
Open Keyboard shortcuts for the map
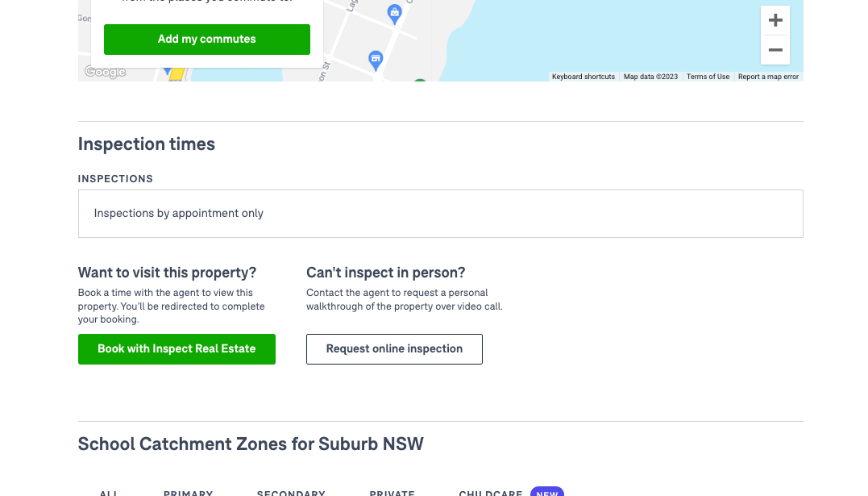click(x=584, y=76)
